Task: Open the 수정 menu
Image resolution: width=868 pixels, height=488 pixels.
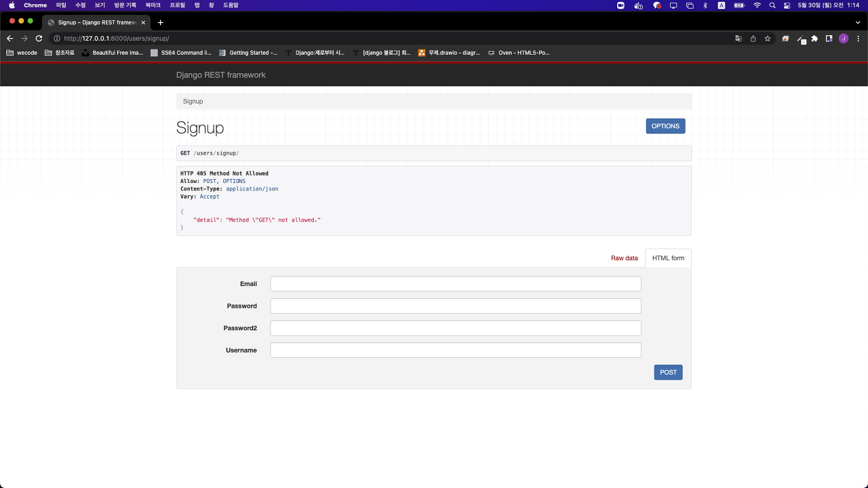Action: [80, 5]
